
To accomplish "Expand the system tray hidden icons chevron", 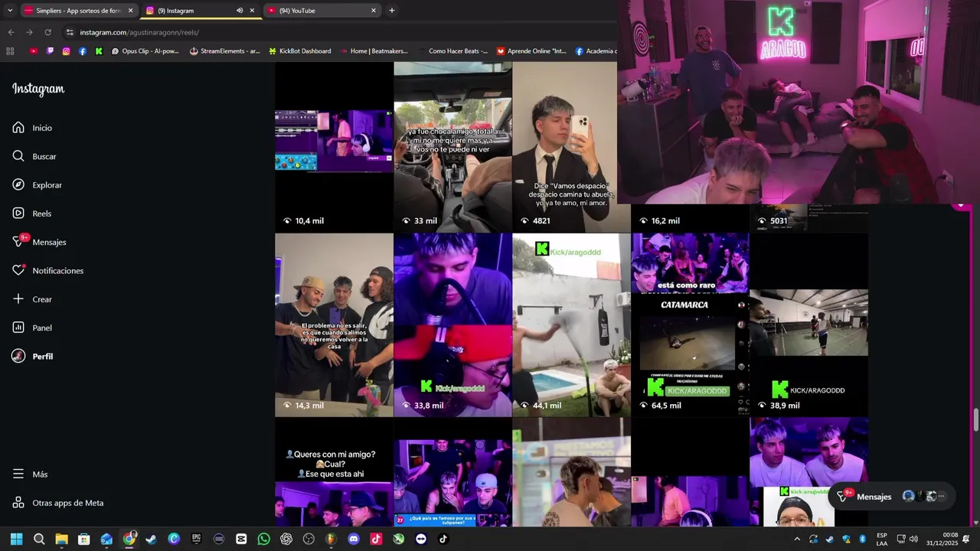I will click(x=797, y=539).
